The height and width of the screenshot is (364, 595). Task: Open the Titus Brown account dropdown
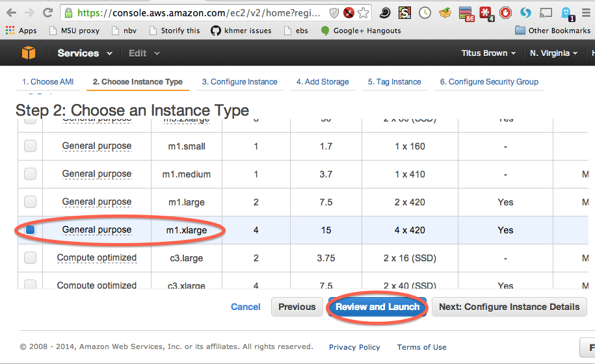[488, 53]
